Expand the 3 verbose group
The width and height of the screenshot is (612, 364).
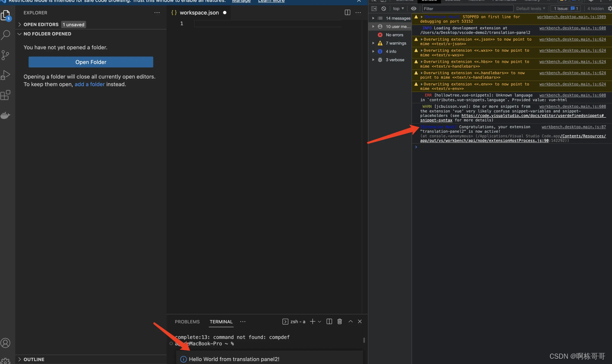click(373, 60)
